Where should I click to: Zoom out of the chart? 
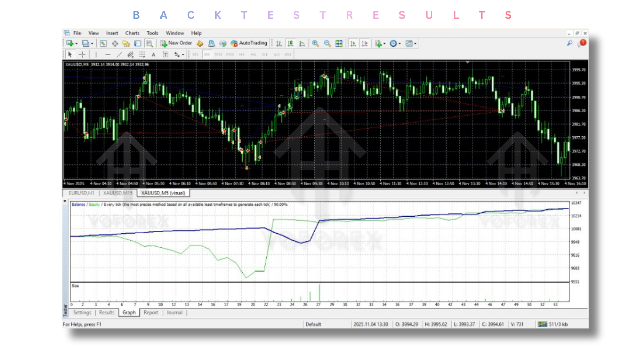click(326, 43)
